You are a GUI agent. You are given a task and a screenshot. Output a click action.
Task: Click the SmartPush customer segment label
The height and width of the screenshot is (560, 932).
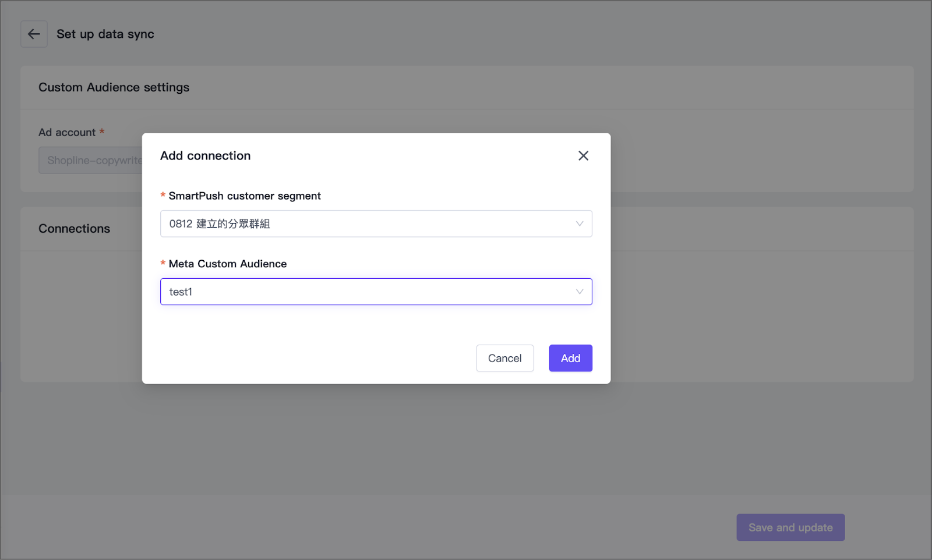pos(245,196)
